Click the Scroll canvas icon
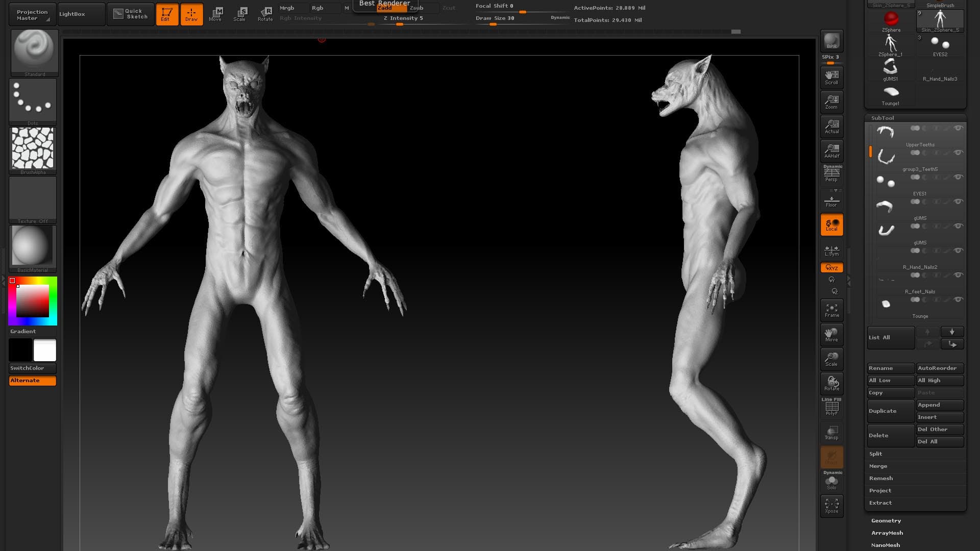The image size is (980, 551). [x=831, y=78]
